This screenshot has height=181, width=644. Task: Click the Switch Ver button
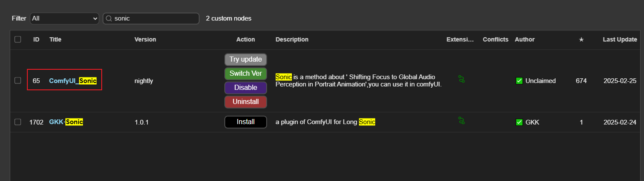(245, 73)
